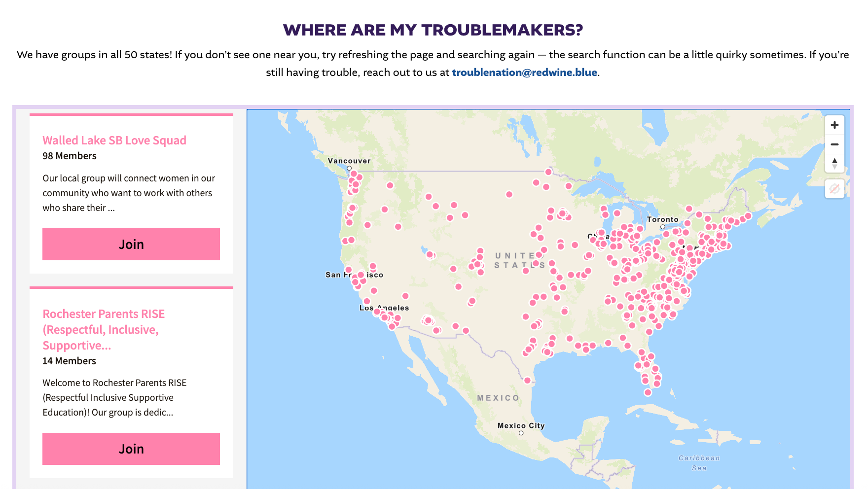Email troublenation@redwine.blue link
Viewport: 868px width, 489px height.
(524, 72)
